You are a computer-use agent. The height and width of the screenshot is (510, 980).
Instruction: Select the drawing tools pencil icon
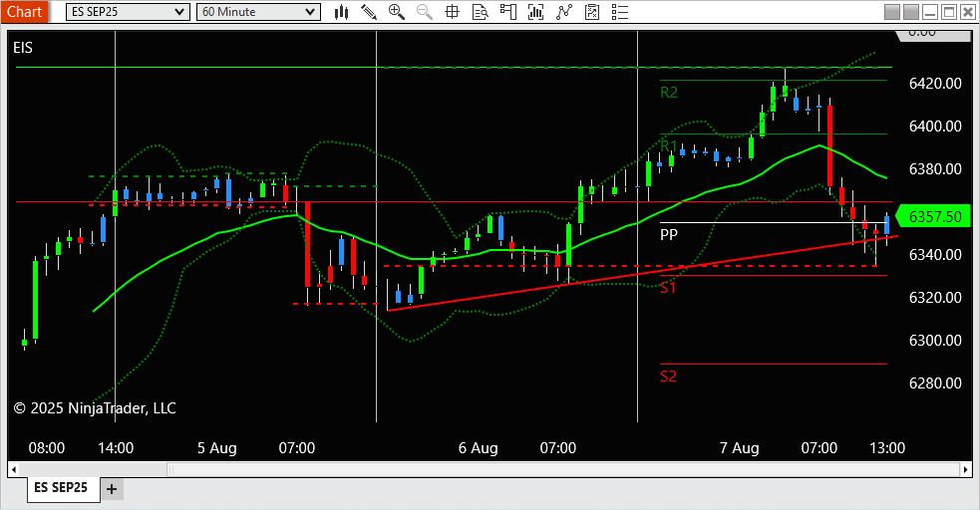coord(369,12)
